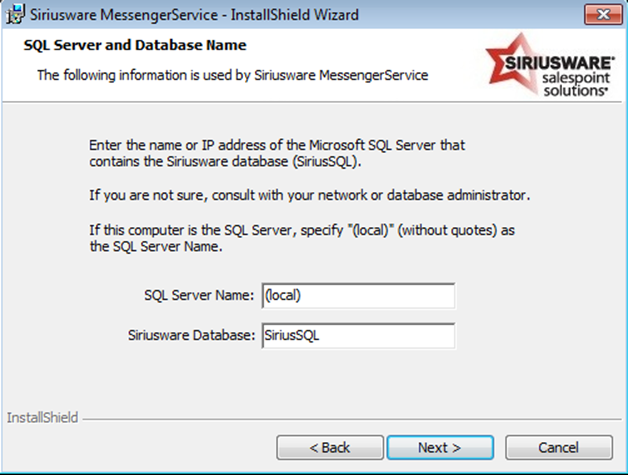
Task: Go back with the Back button
Action: click(329, 447)
